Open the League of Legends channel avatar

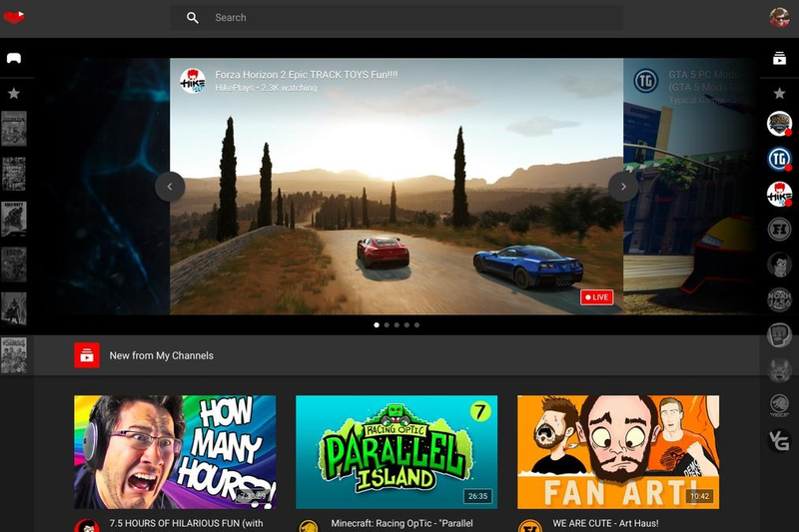(779, 124)
